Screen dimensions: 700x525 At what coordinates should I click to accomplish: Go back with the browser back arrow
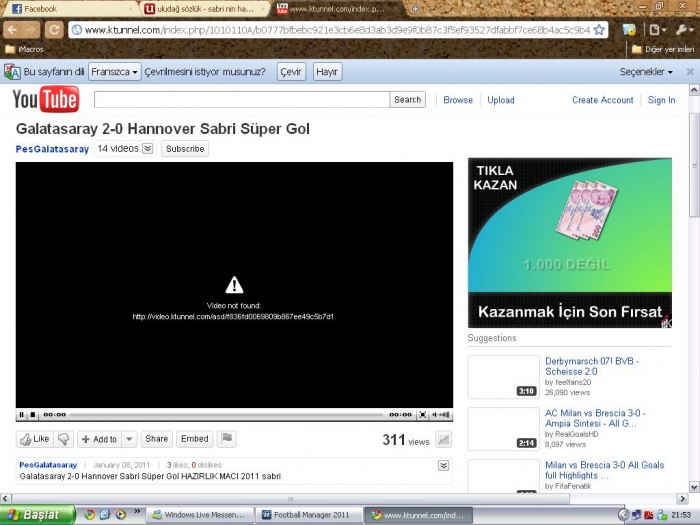point(12,30)
